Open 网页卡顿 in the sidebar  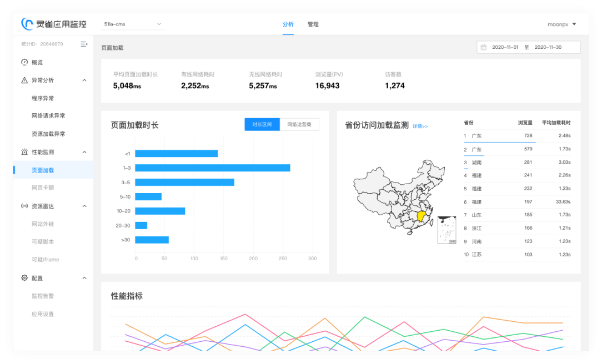(x=43, y=188)
